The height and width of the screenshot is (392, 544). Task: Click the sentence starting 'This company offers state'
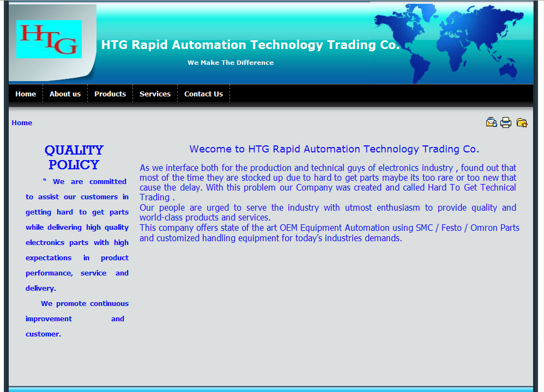click(329, 233)
